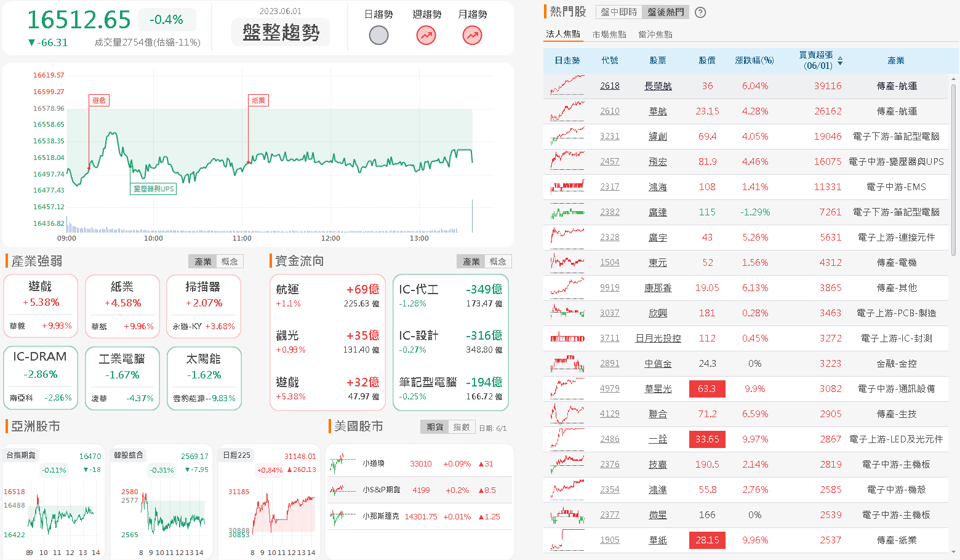
Task: Click the 盤整趨勢 trend button
Action: tap(281, 32)
